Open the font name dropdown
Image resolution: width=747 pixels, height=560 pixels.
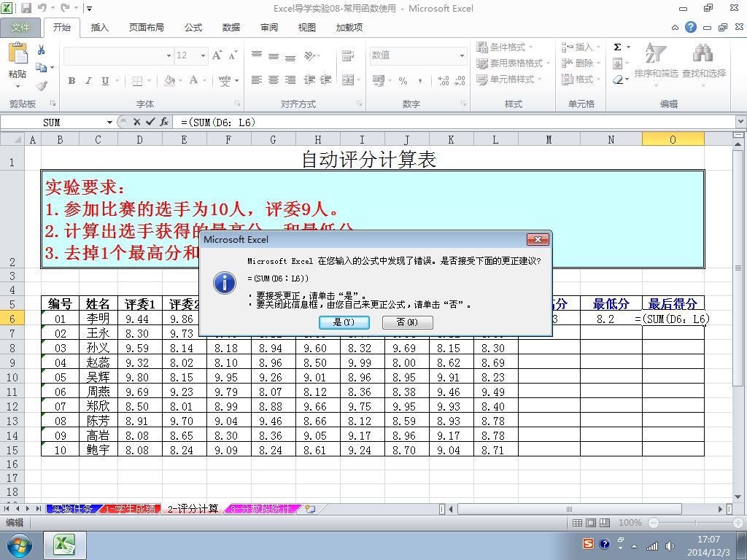pyautogui.click(x=169, y=55)
